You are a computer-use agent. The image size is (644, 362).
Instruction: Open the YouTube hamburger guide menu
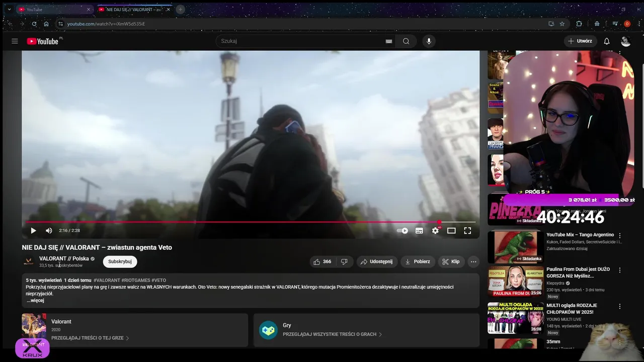(x=15, y=41)
